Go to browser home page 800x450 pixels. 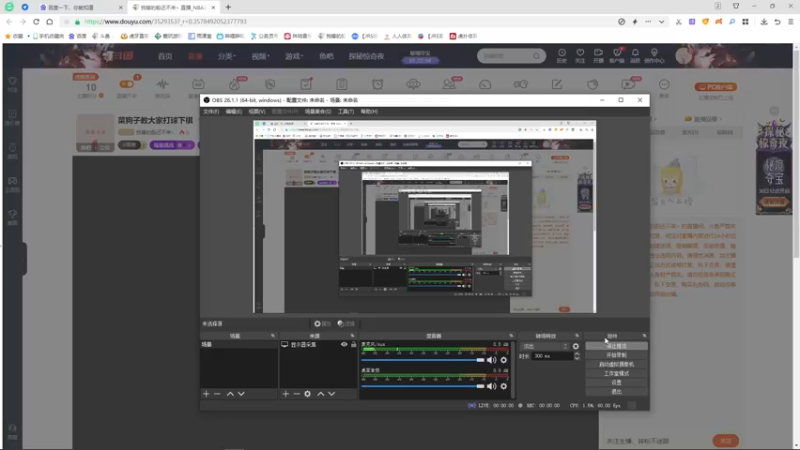click(49, 21)
